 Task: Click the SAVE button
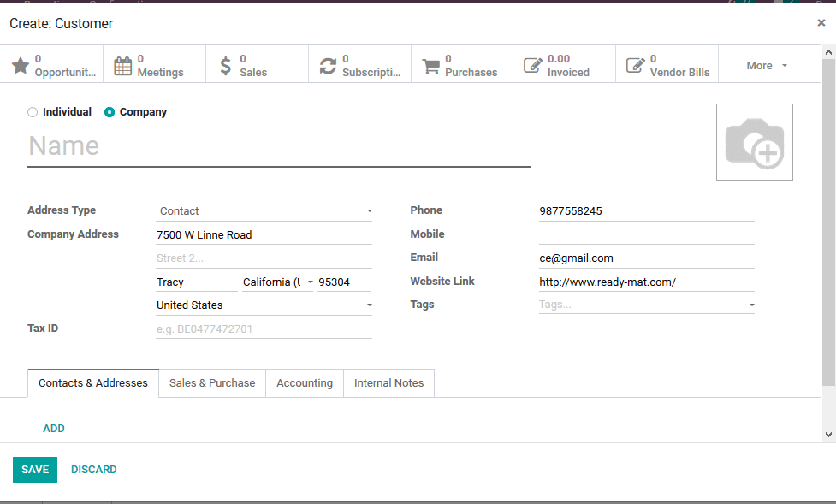coord(35,469)
